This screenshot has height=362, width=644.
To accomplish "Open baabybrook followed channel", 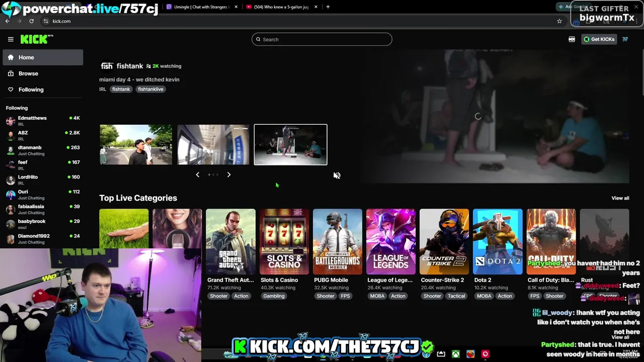I will (43, 224).
